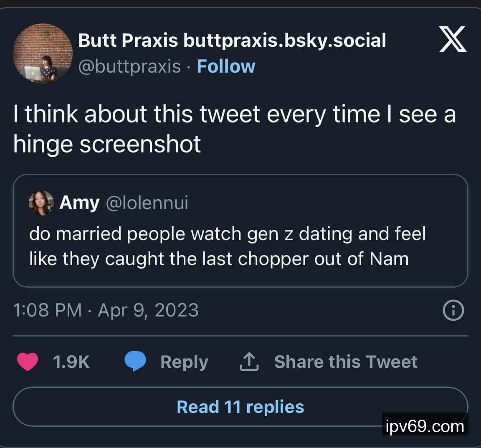Viewport: 481px width, 448px height.
Task: Click the main tweet text about hinge screenshot
Action: tap(234, 129)
